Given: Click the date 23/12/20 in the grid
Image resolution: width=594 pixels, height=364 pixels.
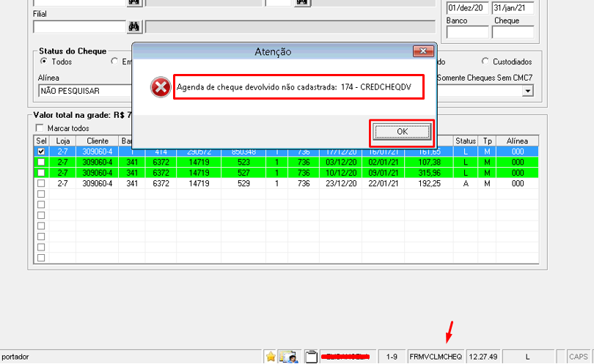Looking at the screenshot, I should coord(341,183).
